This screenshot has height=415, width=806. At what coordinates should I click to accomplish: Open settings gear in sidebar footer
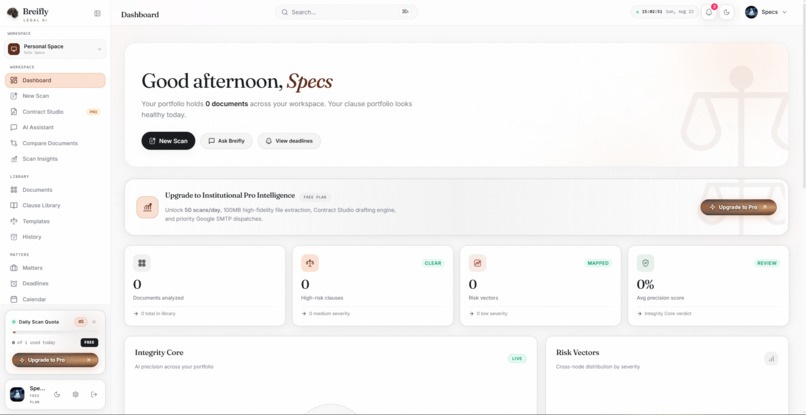click(x=76, y=394)
